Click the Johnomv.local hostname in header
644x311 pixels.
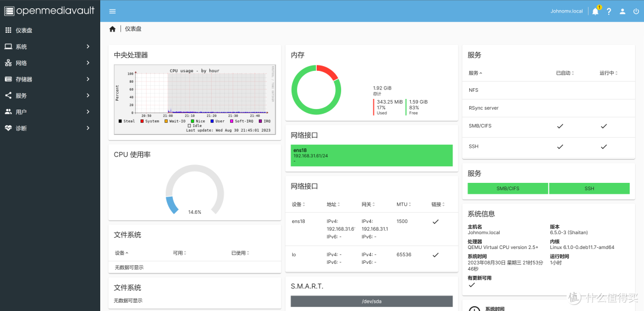click(x=567, y=11)
